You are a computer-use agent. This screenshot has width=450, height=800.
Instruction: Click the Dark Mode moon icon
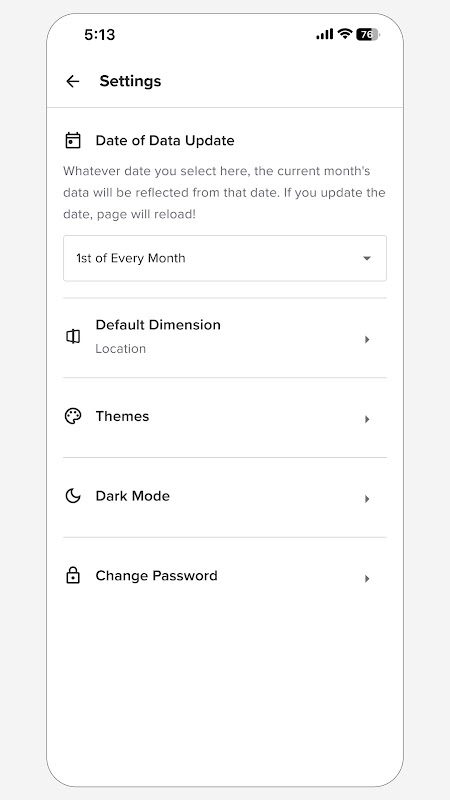[73, 496]
